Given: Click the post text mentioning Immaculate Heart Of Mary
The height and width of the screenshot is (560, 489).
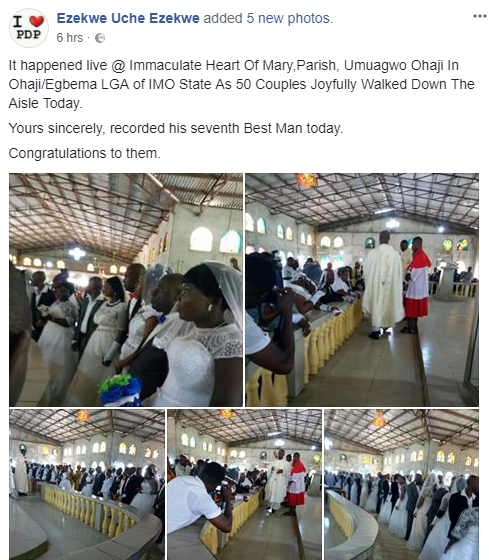Looking at the screenshot, I should (241, 84).
